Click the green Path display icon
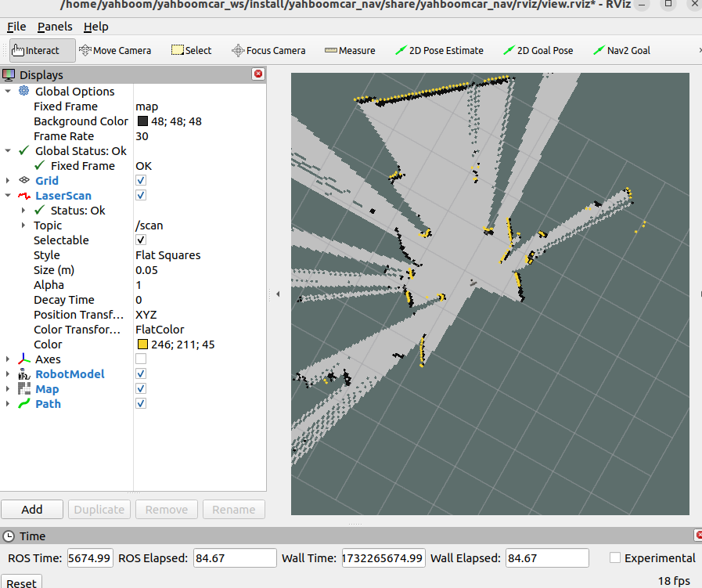 click(24, 403)
